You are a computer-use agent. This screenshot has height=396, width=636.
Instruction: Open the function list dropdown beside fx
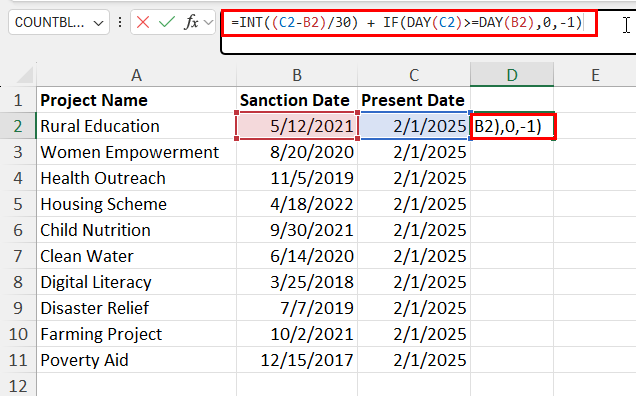click(x=208, y=22)
